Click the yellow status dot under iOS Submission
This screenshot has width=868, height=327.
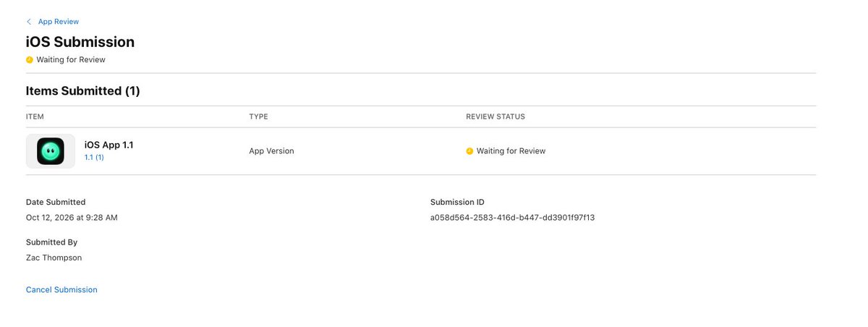[x=30, y=59]
